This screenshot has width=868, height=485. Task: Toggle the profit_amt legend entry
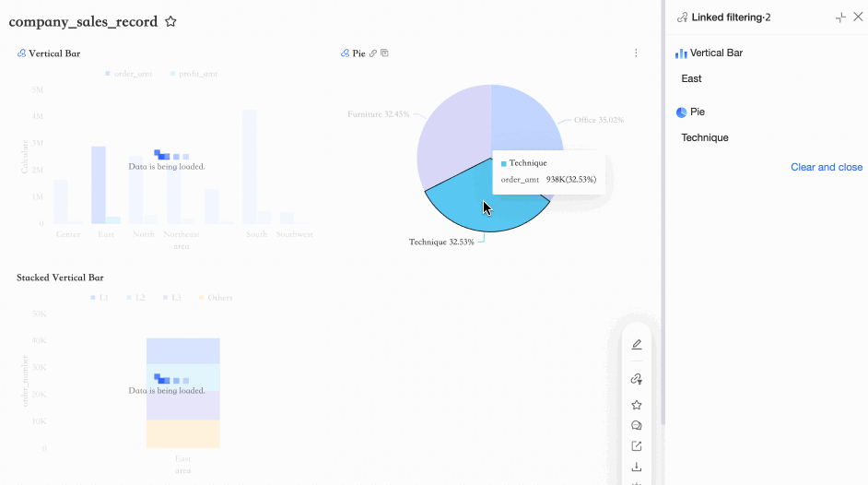point(194,74)
